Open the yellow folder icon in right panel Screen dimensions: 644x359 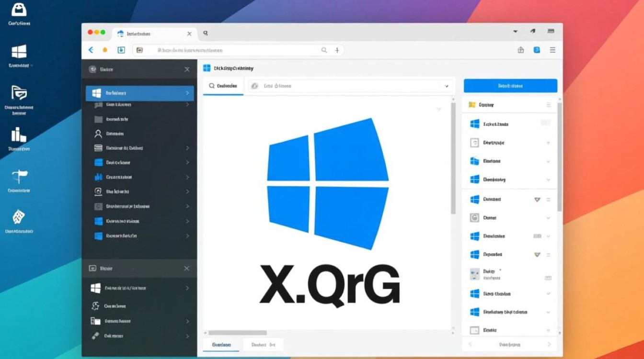pos(472,104)
